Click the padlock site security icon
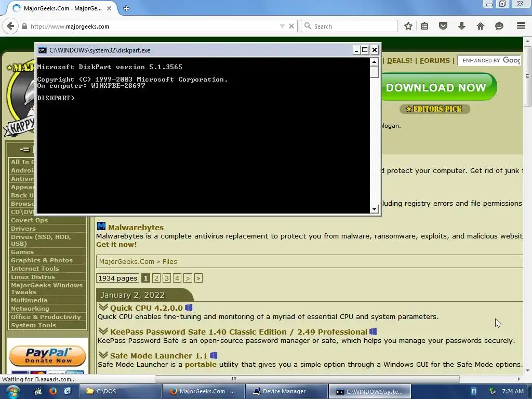The height and width of the screenshot is (399, 532). (x=24, y=26)
